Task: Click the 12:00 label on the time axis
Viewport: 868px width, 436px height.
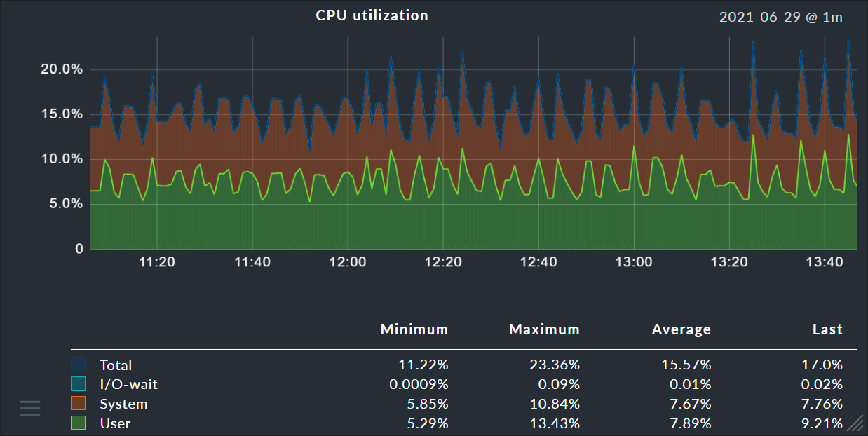Action: (x=348, y=261)
